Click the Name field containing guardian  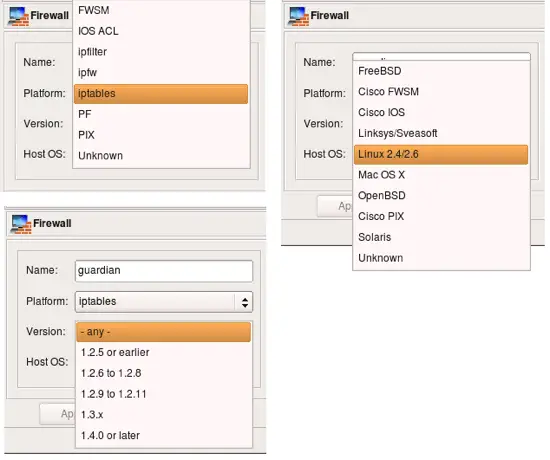tap(164, 271)
